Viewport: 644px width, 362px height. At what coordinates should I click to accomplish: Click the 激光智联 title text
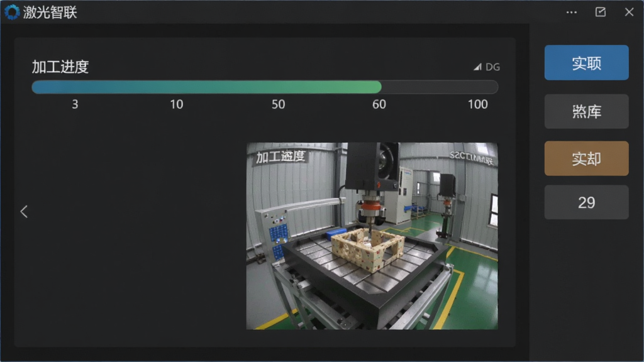(50, 12)
